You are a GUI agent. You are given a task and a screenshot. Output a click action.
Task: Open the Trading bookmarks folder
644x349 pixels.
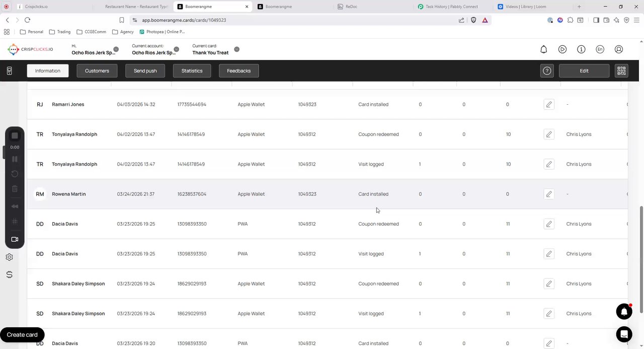(60, 32)
